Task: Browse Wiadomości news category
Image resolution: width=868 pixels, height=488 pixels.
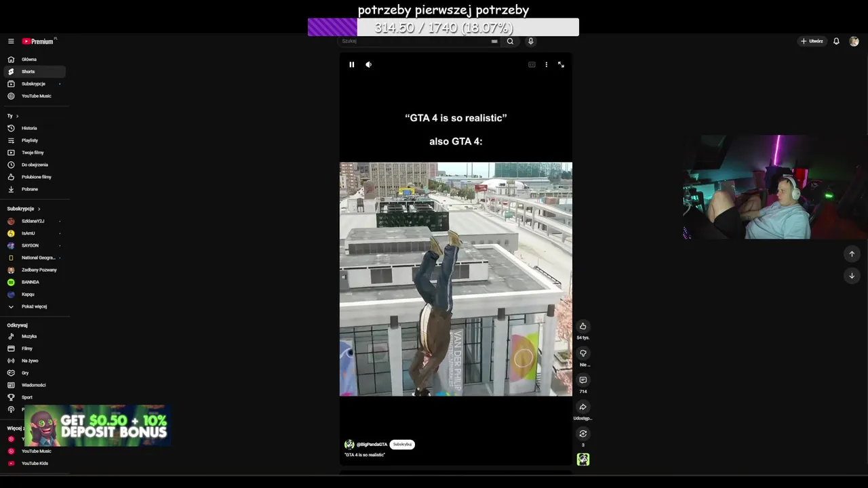Action: 35,385
